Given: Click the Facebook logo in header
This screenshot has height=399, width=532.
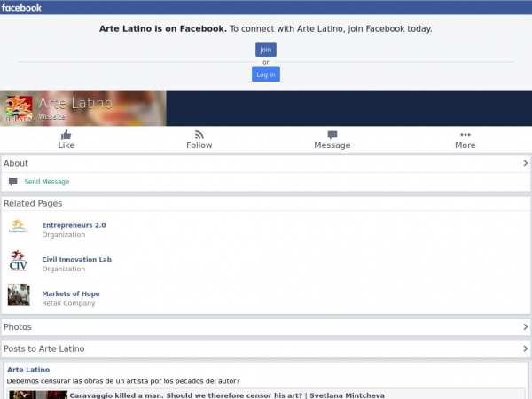Looking at the screenshot, I should coord(21,7).
